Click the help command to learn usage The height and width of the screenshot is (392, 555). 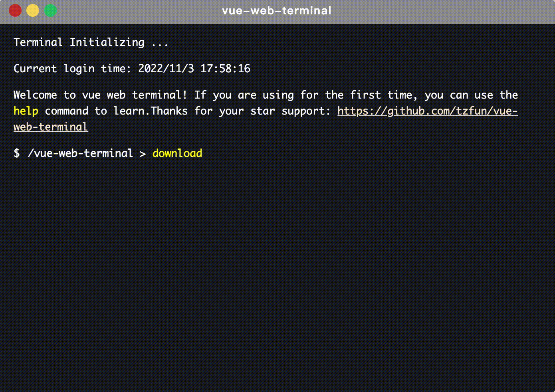(x=26, y=111)
